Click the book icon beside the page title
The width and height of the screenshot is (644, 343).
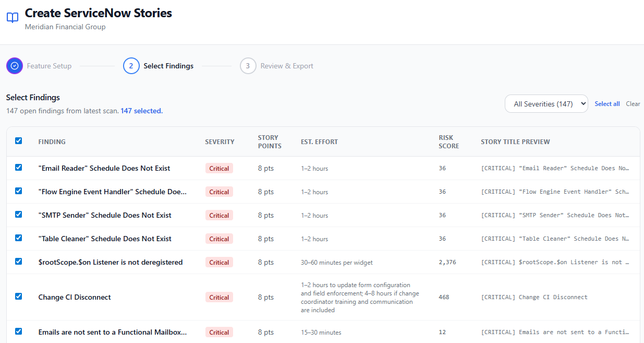(13, 18)
